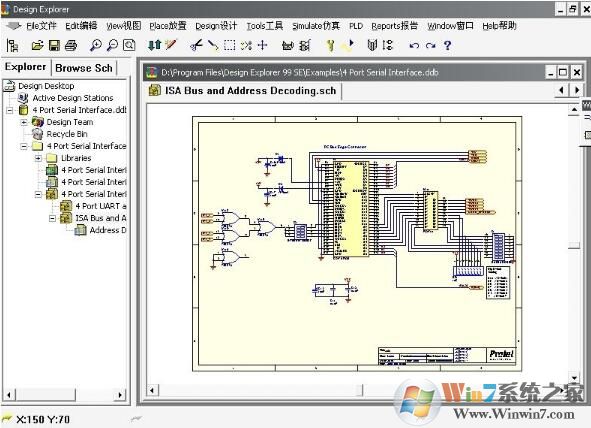Image resolution: width=591 pixels, height=428 pixels.
Task: Zoom in with the plus magnifier icon
Action: 95,45
